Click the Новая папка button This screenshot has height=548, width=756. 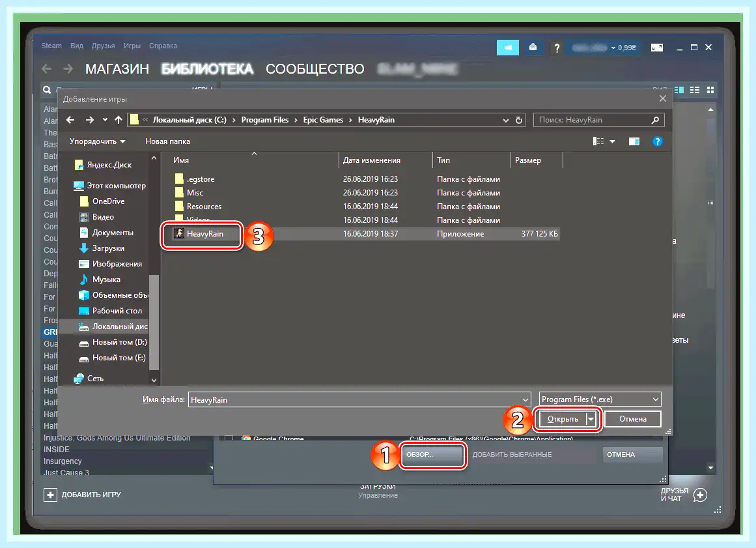168,141
